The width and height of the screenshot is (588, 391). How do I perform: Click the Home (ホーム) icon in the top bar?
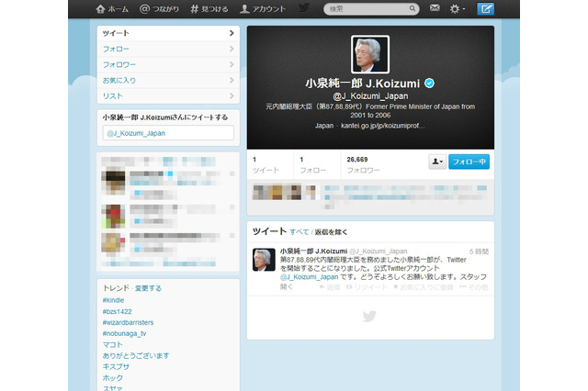(x=102, y=9)
